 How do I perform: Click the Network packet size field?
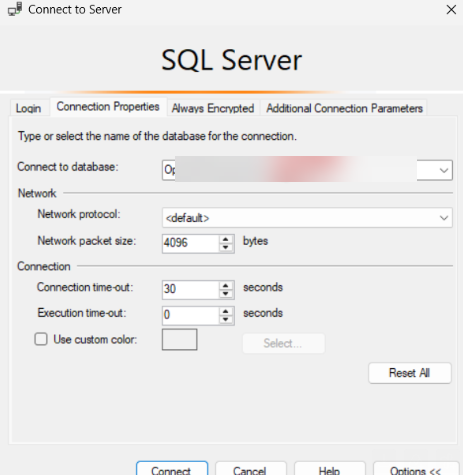point(191,244)
